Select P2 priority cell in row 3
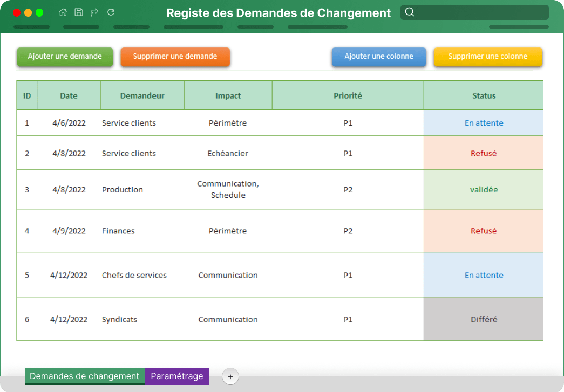 (x=348, y=189)
